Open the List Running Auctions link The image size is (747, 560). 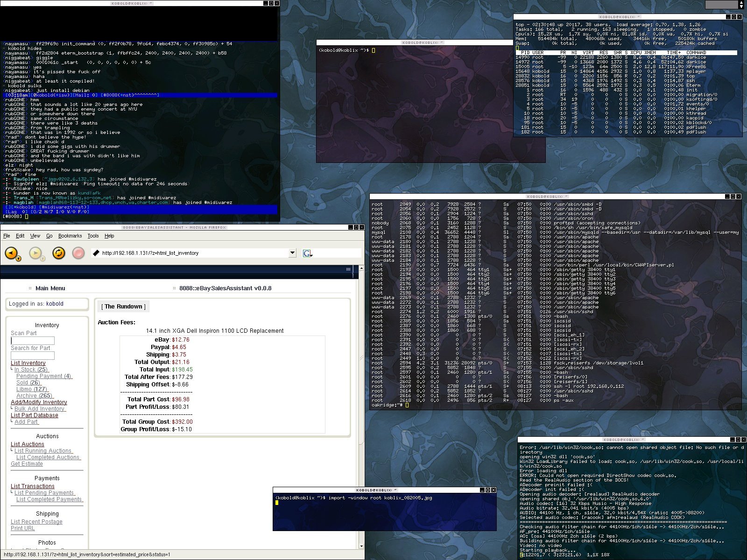pyautogui.click(x=43, y=451)
